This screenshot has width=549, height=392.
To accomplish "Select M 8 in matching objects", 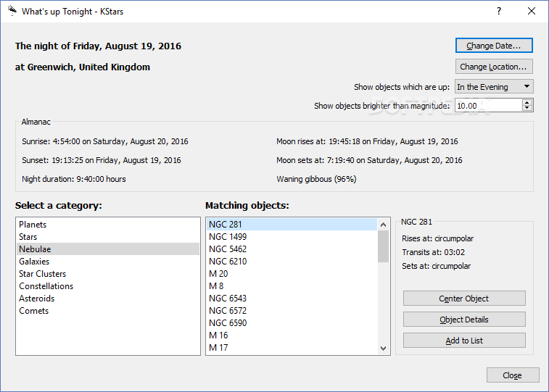I will click(292, 285).
